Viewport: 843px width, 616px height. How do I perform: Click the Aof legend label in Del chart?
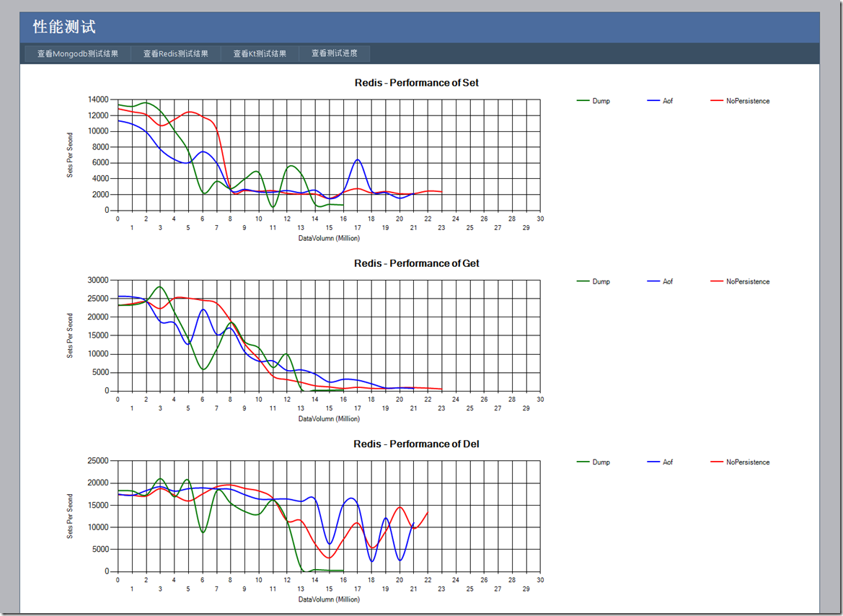pyautogui.click(x=668, y=462)
